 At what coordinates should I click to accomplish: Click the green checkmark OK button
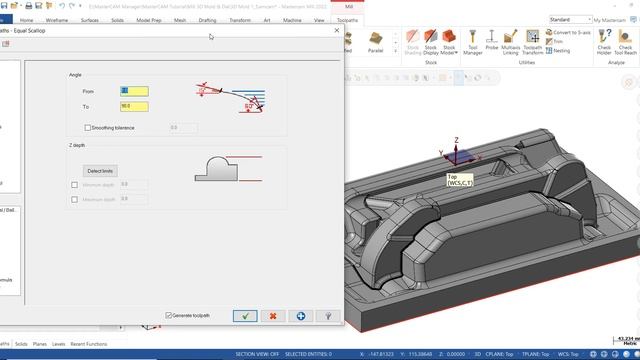pos(245,316)
